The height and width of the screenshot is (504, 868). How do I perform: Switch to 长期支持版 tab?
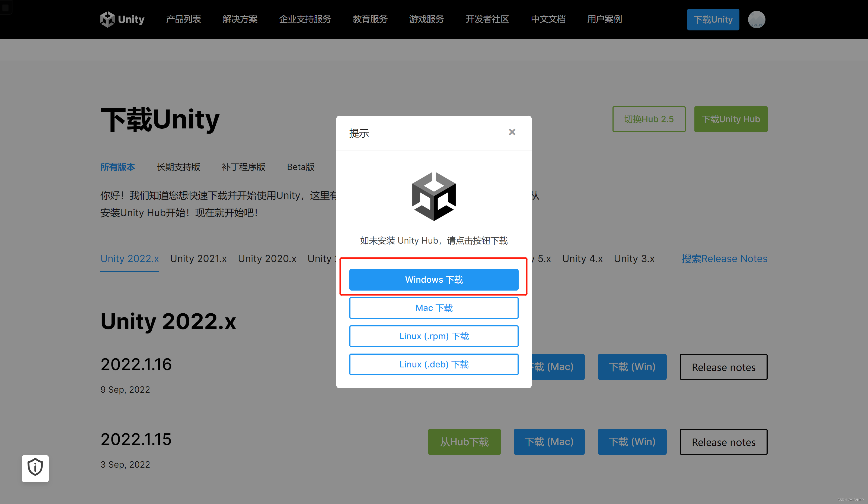click(x=178, y=167)
